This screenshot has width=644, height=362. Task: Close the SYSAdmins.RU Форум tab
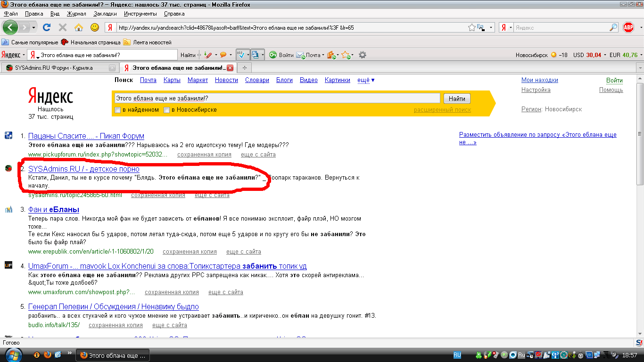(112, 68)
